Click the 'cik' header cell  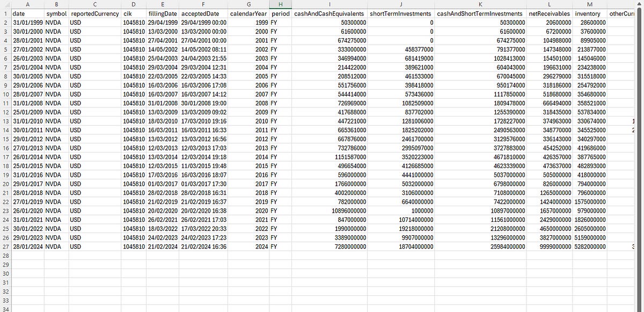click(x=133, y=13)
